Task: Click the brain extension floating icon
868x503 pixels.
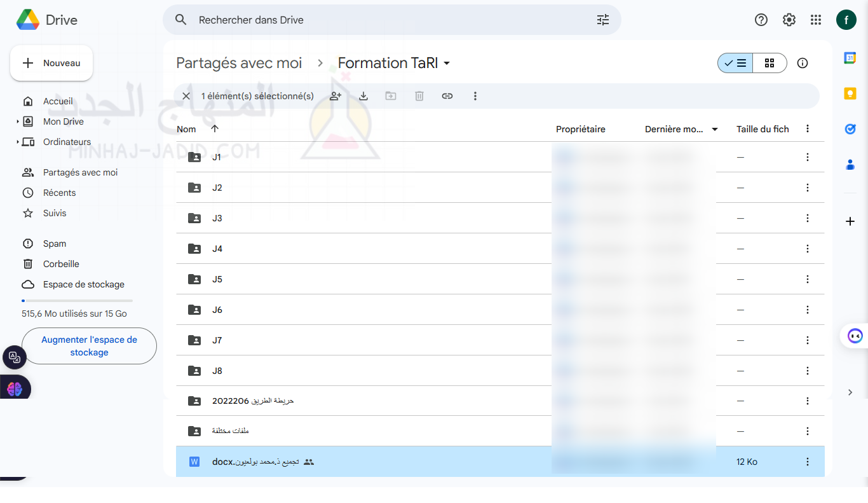Action: click(x=15, y=389)
